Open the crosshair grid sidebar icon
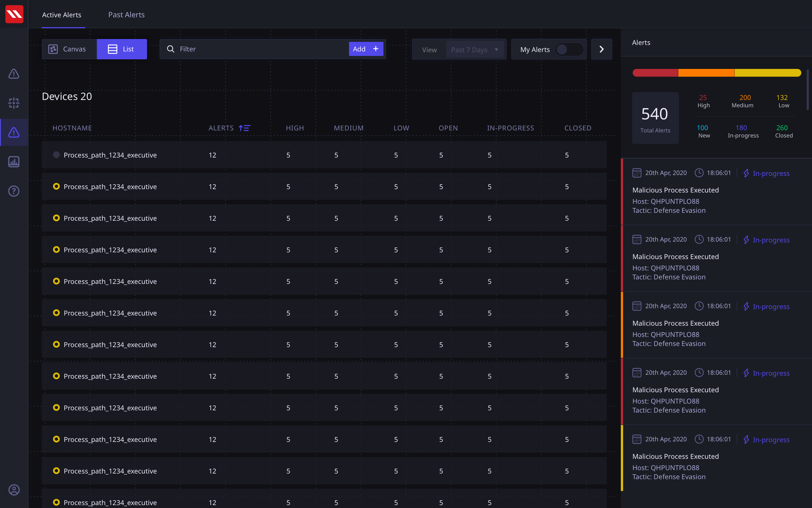The height and width of the screenshot is (508, 812). point(14,103)
